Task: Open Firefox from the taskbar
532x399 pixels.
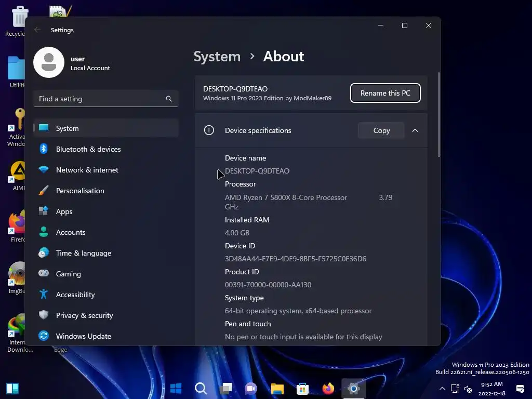Action: [x=328, y=388]
